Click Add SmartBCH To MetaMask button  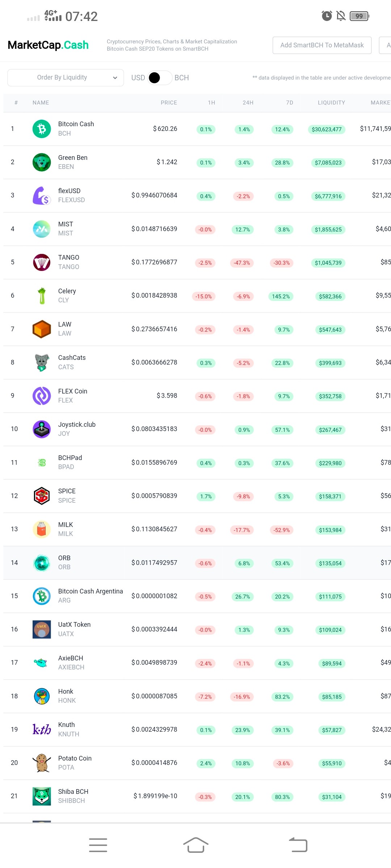tap(322, 45)
